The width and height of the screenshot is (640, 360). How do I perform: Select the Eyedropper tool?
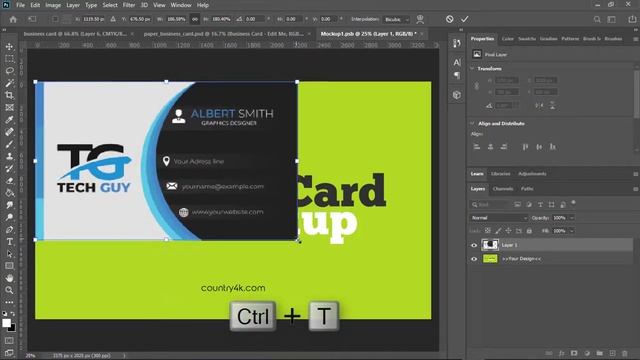9,120
